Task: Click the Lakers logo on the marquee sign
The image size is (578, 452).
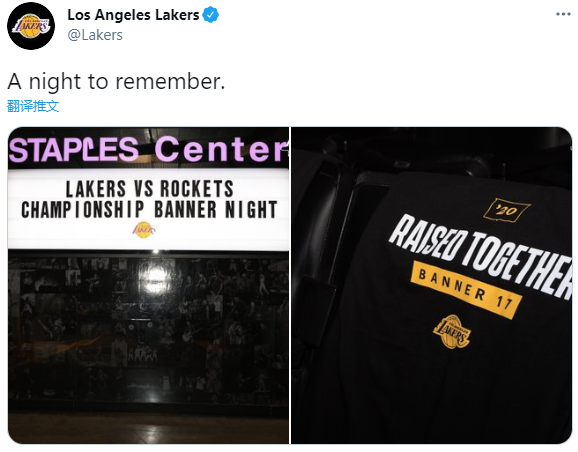Action: pos(144,230)
